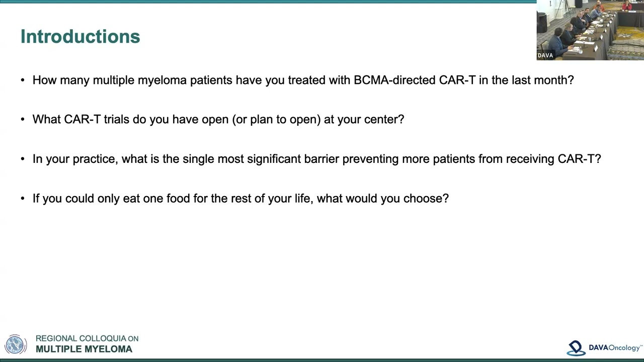Click the Regional Colloquia globe emblem
644x362 pixels.
(x=16, y=344)
